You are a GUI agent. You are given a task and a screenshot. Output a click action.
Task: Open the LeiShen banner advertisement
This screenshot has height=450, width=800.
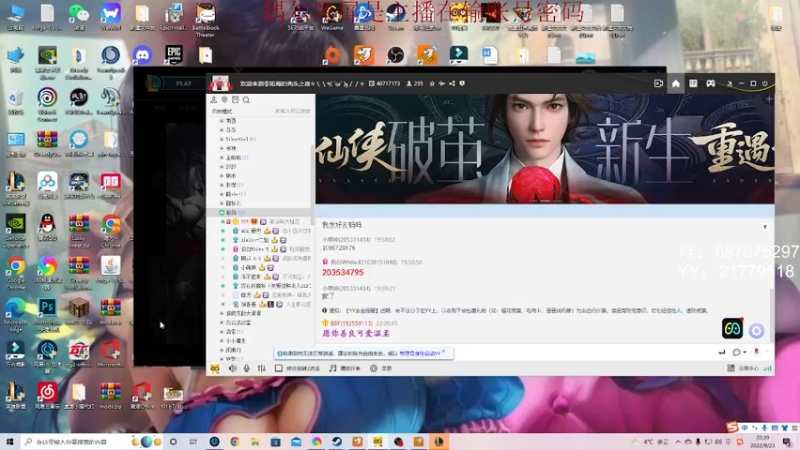(545, 148)
